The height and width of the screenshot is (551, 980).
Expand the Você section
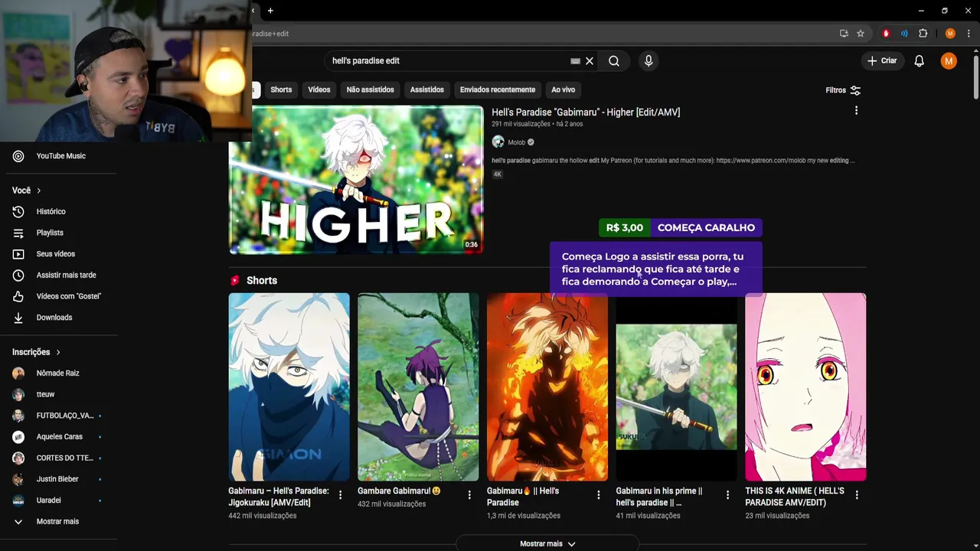click(27, 191)
